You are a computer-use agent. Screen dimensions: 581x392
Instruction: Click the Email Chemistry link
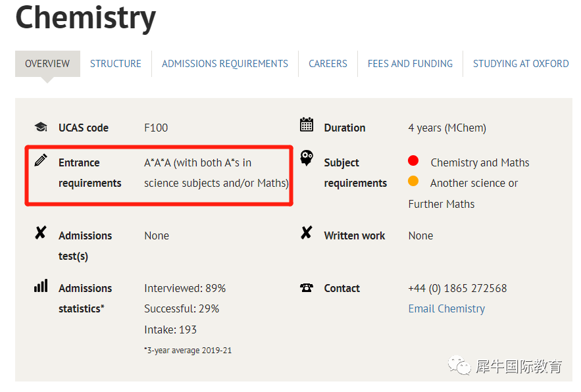pyautogui.click(x=446, y=308)
